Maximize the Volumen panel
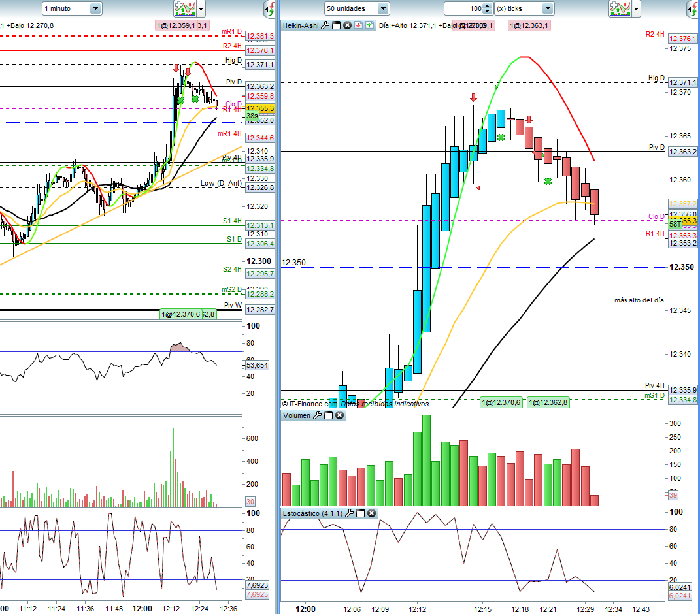Viewport: 700px width, 614px height. (x=329, y=415)
